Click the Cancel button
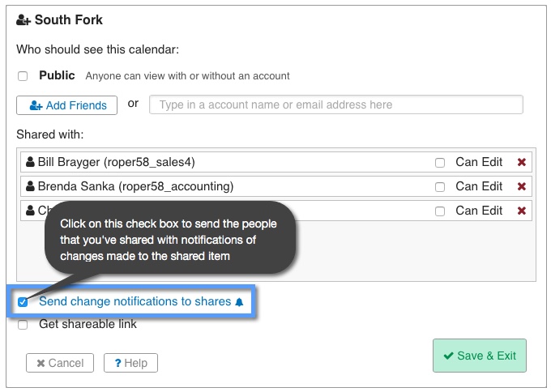The width and height of the screenshot is (551, 392). pos(60,363)
